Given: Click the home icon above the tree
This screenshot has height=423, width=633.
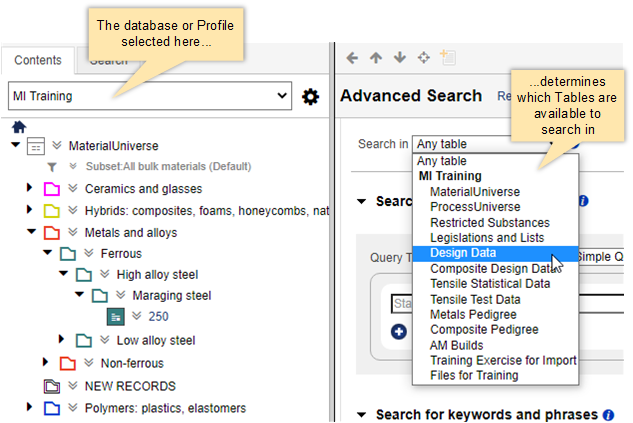Looking at the screenshot, I should pos(17,127).
